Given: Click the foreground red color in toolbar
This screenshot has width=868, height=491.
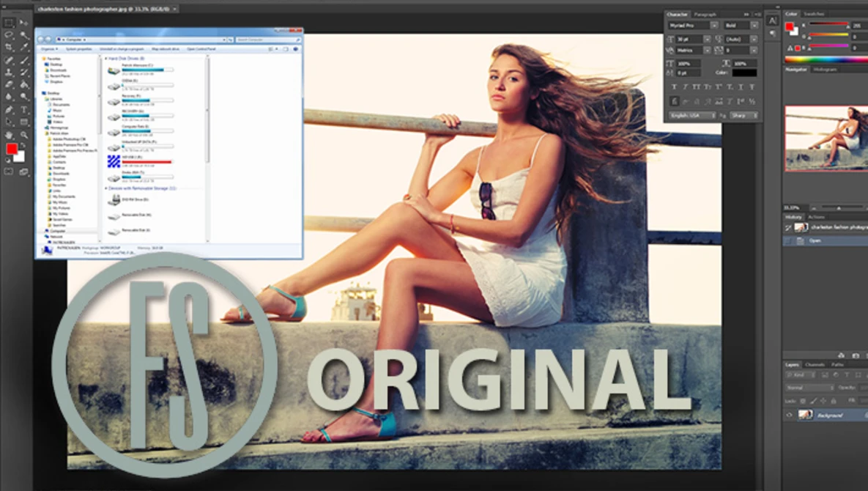Looking at the screenshot, I should (x=11, y=148).
